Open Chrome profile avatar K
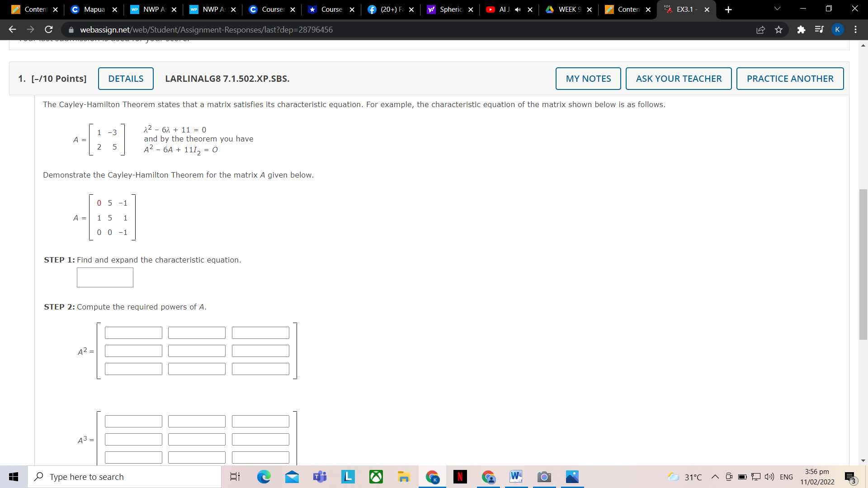Image resolution: width=868 pixels, height=488 pixels. (838, 29)
